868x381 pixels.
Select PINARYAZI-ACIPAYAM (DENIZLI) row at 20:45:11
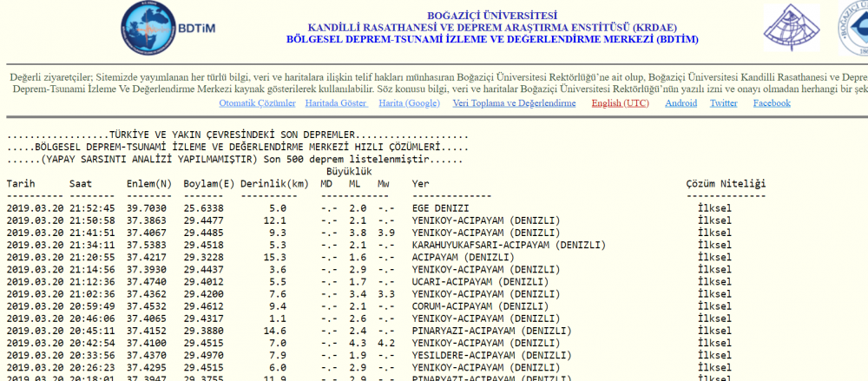click(491, 330)
